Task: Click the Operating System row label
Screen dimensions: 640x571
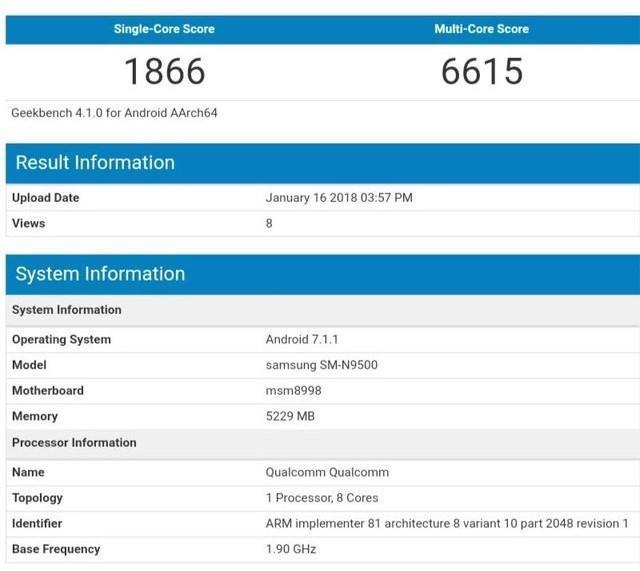Action: click(x=61, y=340)
